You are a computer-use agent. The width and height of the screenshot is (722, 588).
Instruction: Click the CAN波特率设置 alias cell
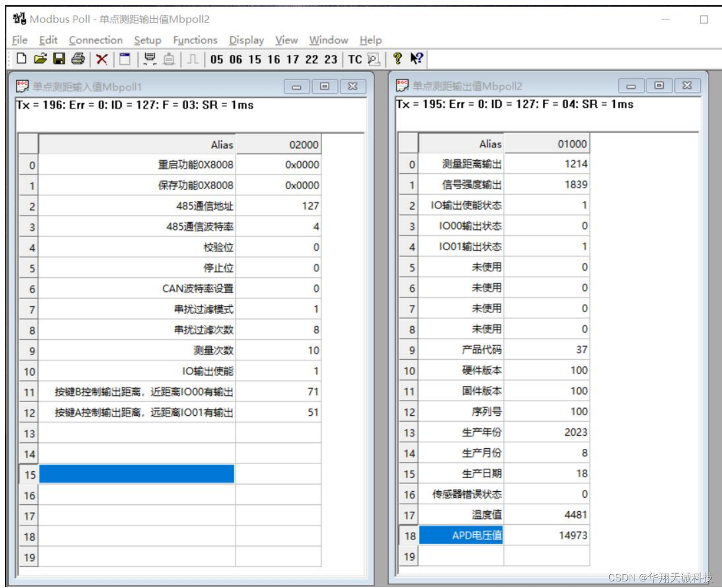pyautogui.click(x=137, y=289)
